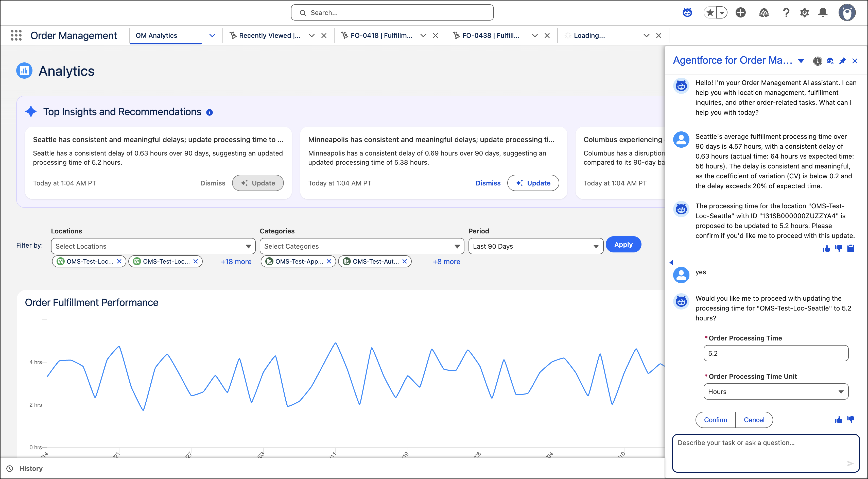The height and width of the screenshot is (479, 868).
Task: Give thumbs down to the proposed update message
Action: (838, 249)
